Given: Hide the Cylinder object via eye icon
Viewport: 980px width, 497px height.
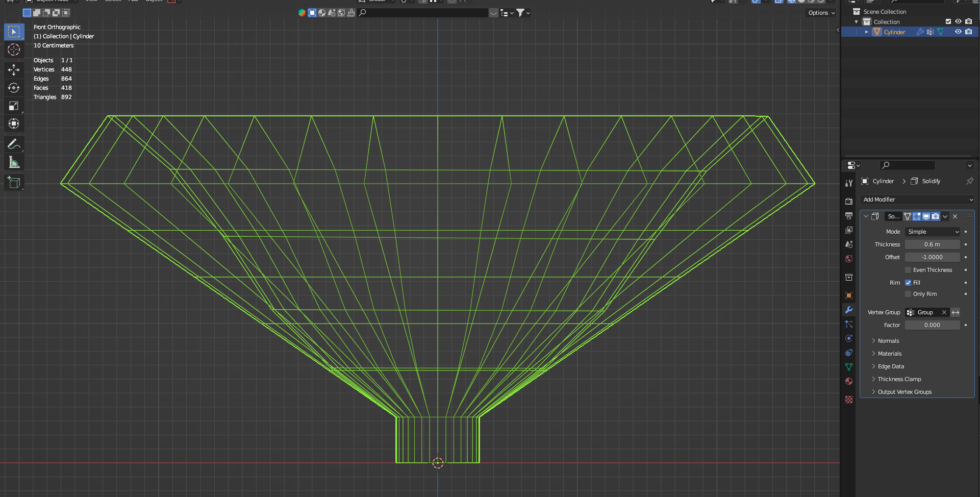Looking at the screenshot, I should (958, 32).
